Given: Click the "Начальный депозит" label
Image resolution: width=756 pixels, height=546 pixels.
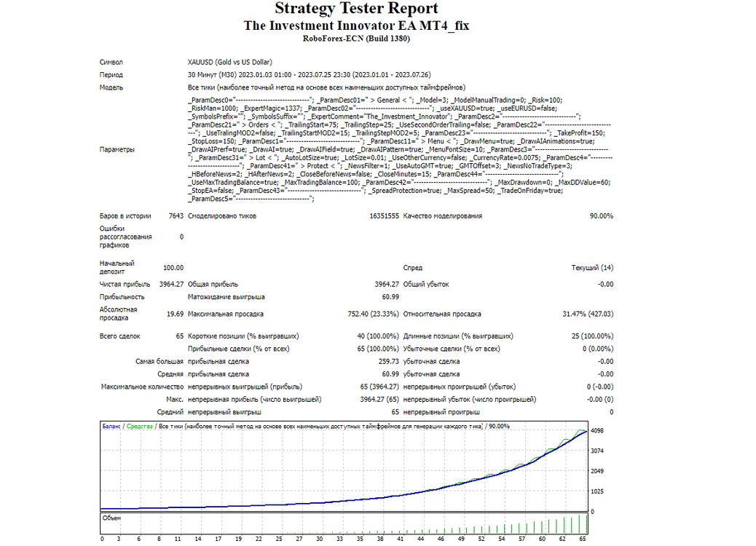Looking at the screenshot, I should tap(117, 267).
